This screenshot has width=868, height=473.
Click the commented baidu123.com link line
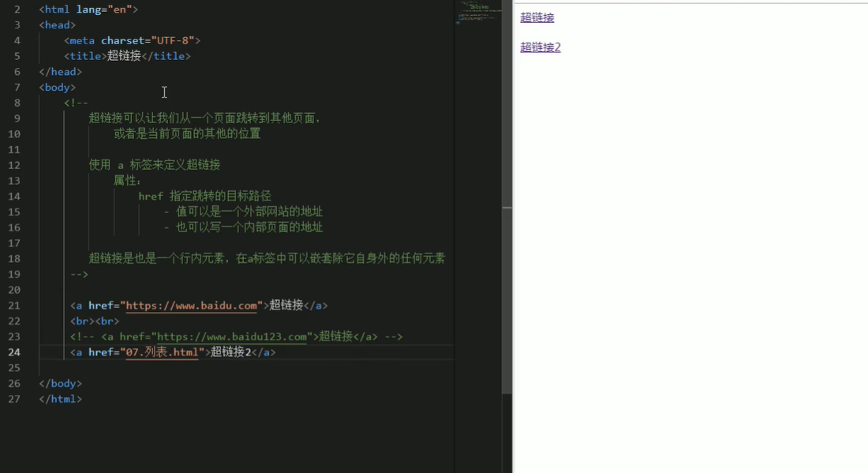(x=237, y=336)
